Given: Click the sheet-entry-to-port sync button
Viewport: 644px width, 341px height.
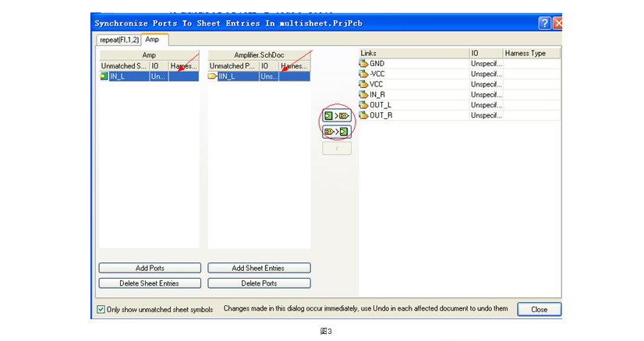Looking at the screenshot, I should click(337, 116).
